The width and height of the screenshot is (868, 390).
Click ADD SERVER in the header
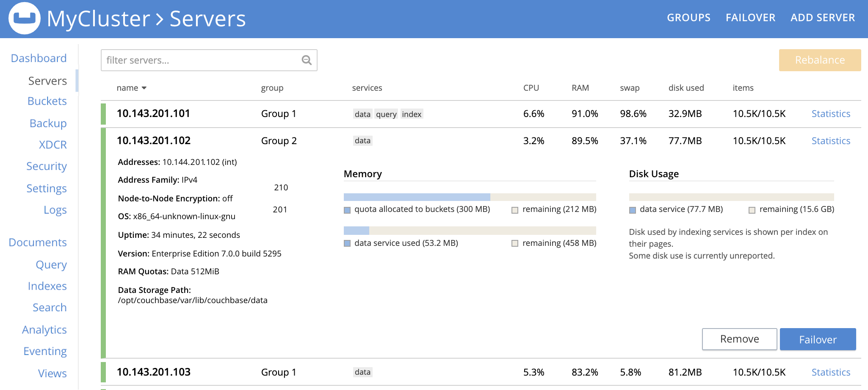coord(823,17)
